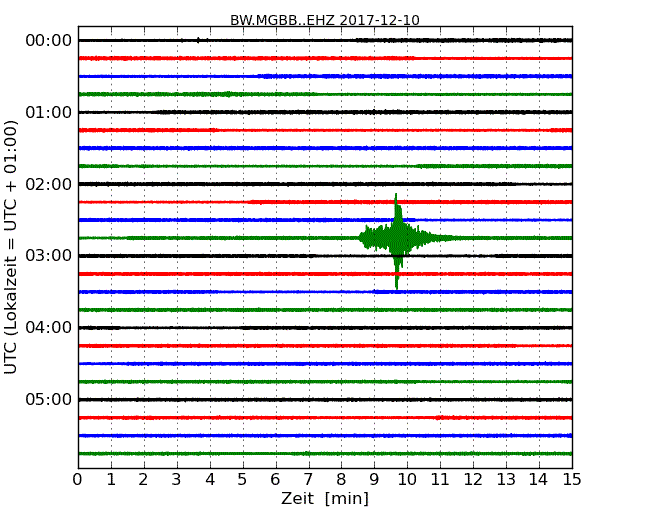Click x-axis tick label 11

point(440,479)
